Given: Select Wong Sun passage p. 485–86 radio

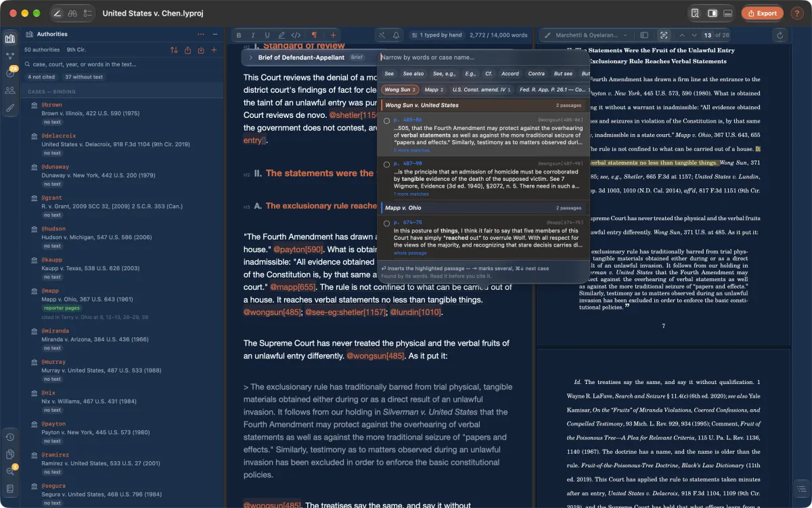Looking at the screenshot, I should click(x=386, y=121).
